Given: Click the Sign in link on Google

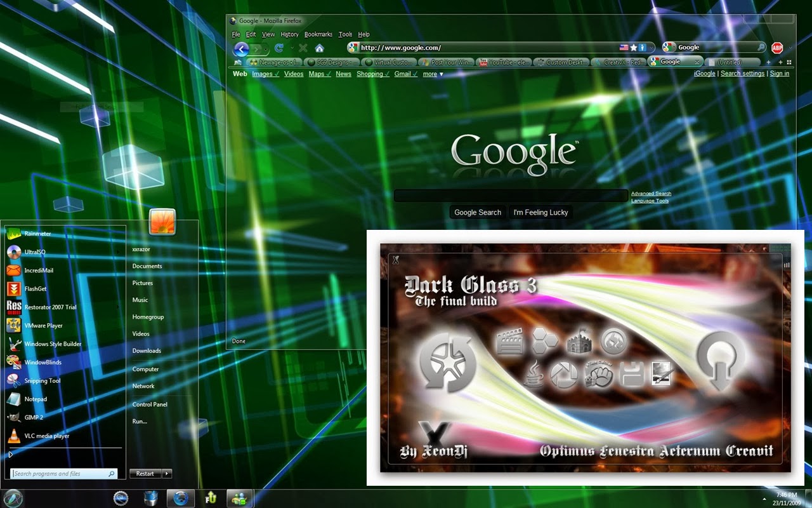Looking at the screenshot, I should point(780,74).
